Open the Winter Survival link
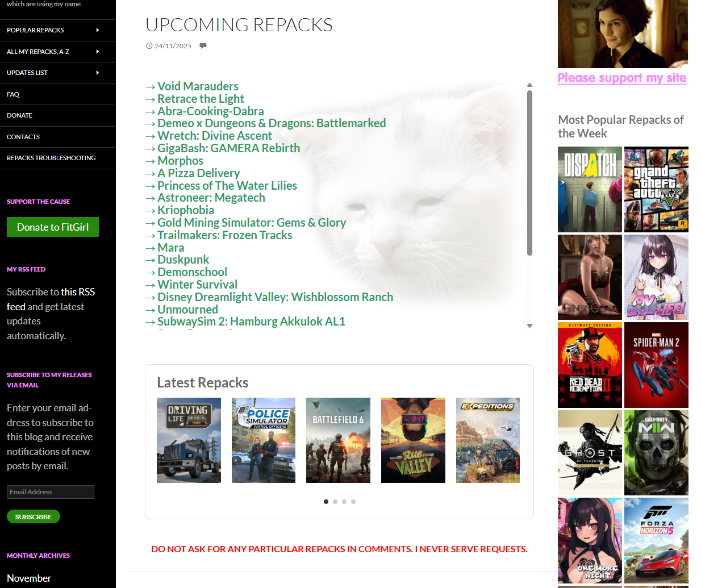701x588 pixels. coord(197,285)
